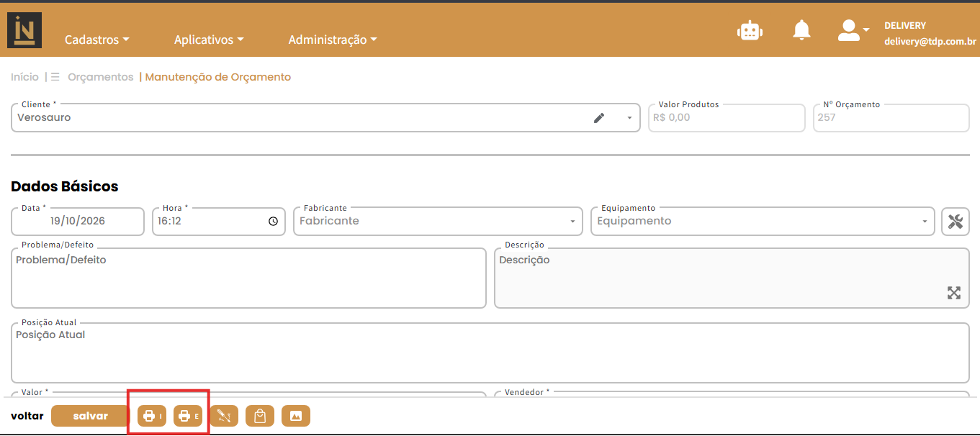Click the Manutenção de Orçamento breadcrumb text

point(218,77)
